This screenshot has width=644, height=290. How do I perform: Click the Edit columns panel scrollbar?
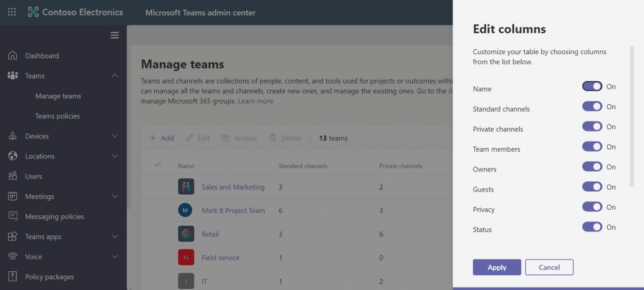coord(632,117)
